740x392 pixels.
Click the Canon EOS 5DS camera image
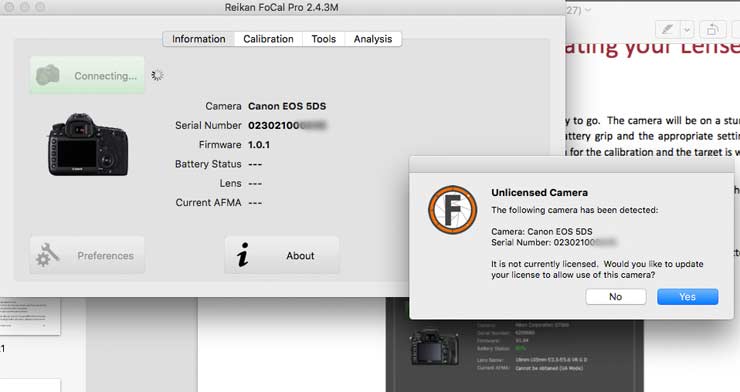[88, 144]
